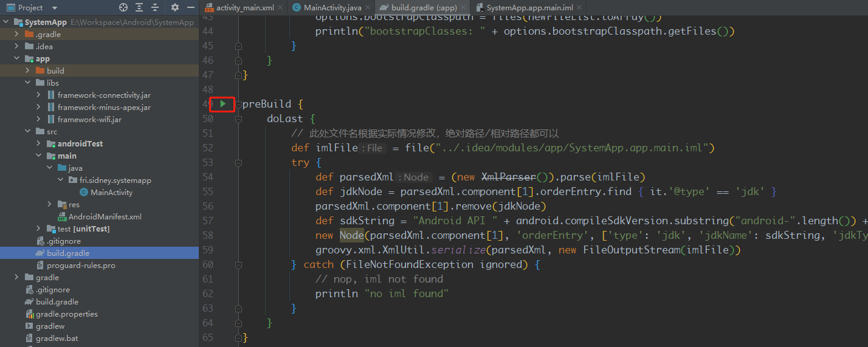Close the MainActivity.java editor tab
Screen dimensions: 868x347
click(x=368, y=8)
